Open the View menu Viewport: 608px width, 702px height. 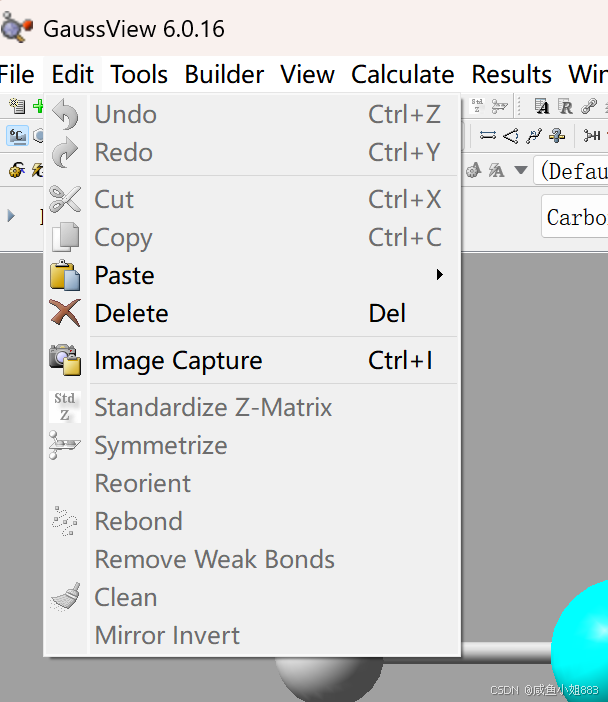(308, 74)
